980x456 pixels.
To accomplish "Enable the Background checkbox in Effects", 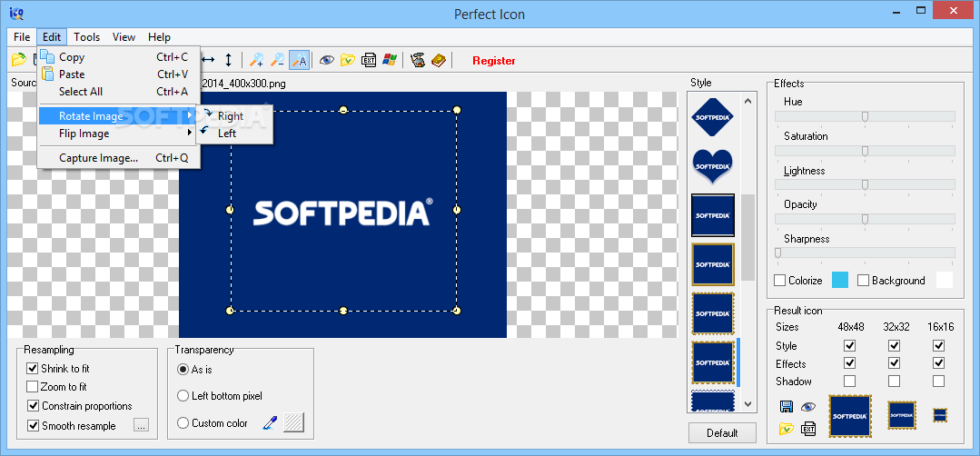I will coord(863,281).
